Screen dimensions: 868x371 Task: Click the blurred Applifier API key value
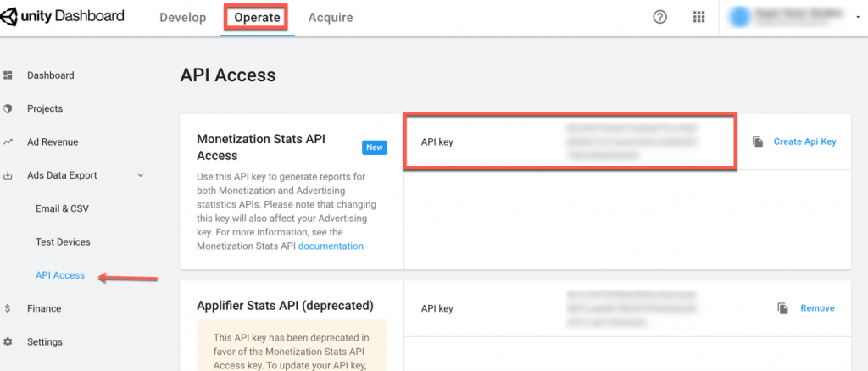[x=631, y=308]
